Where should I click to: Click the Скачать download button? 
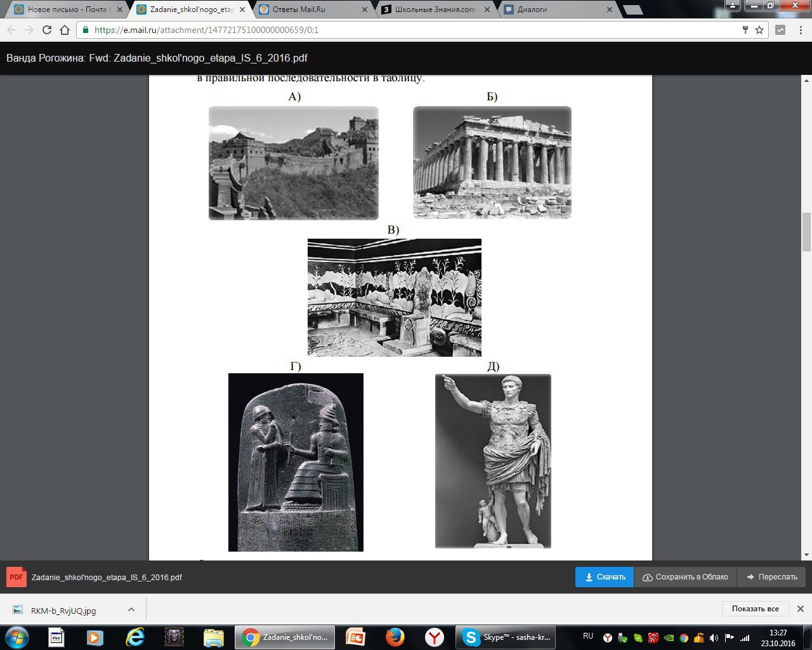pyautogui.click(x=605, y=577)
